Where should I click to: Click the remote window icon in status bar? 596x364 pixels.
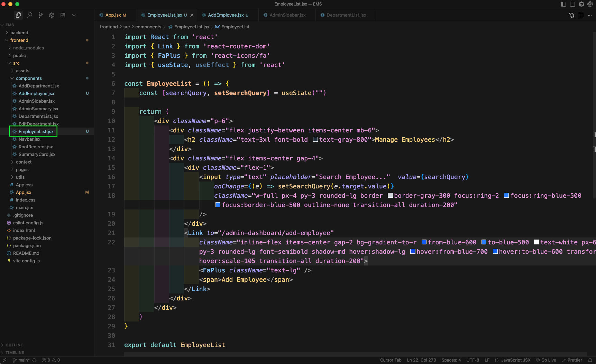click(x=4, y=360)
